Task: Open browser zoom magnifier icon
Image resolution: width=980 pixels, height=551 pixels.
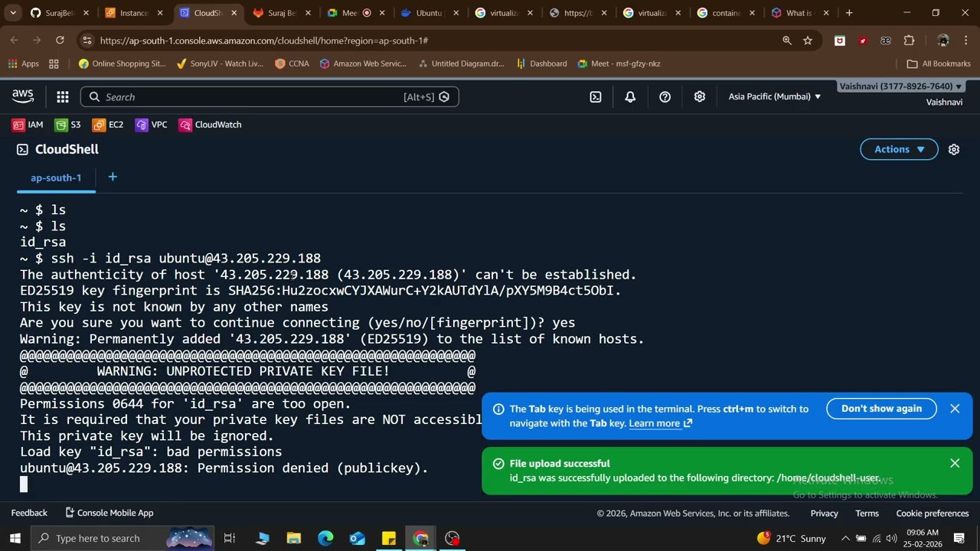Action: pyautogui.click(x=786, y=41)
